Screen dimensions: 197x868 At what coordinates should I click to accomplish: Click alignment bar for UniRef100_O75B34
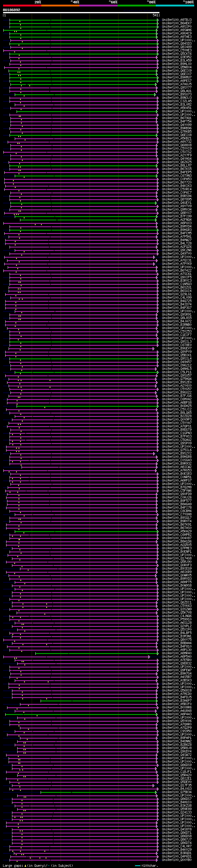click(x=99, y=792)
